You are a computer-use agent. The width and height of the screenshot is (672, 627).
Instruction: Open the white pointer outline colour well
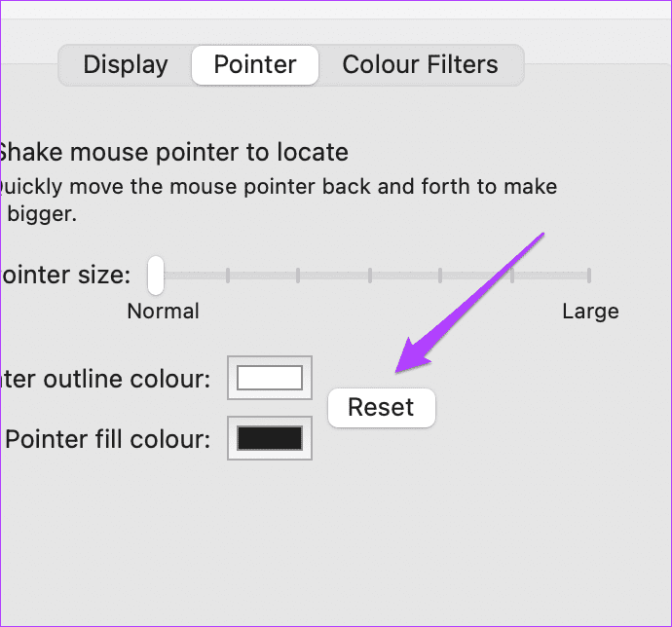pos(270,378)
